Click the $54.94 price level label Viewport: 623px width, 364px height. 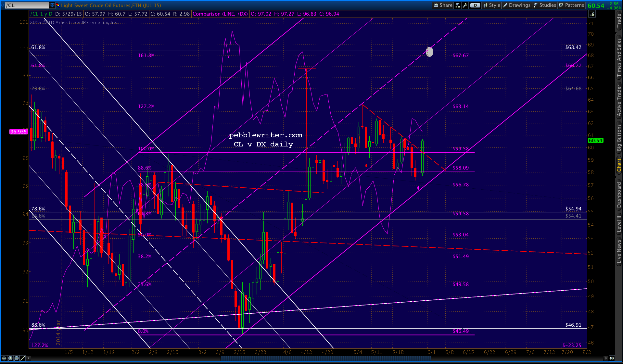tap(573, 209)
